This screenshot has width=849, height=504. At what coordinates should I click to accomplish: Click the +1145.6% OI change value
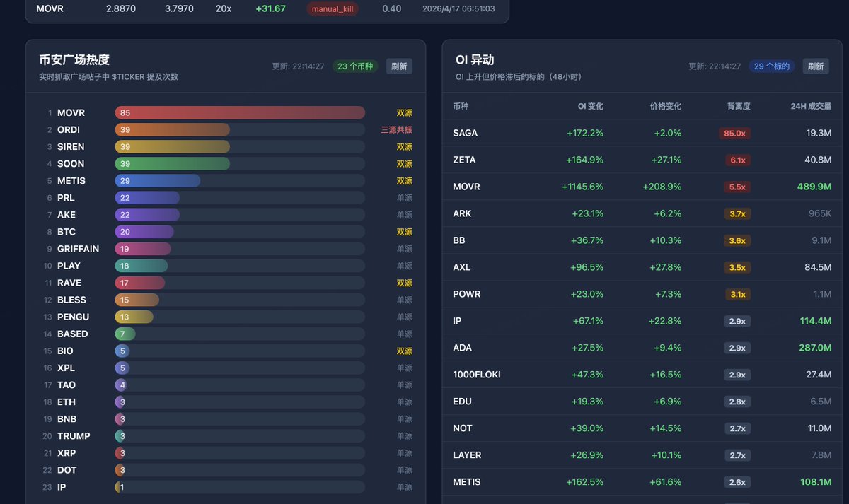(583, 187)
